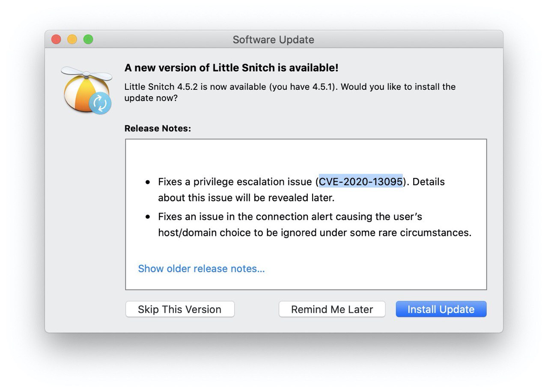Image resolution: width=548 pixels, height=392 pixels.
Task: Open the Show older release notes link
Action: (201, 269)
